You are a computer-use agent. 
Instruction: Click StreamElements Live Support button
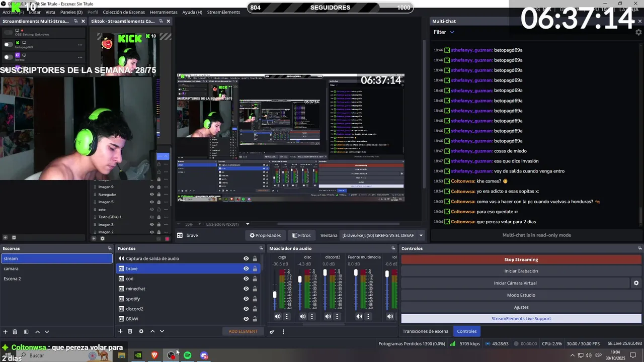[521, 319]
